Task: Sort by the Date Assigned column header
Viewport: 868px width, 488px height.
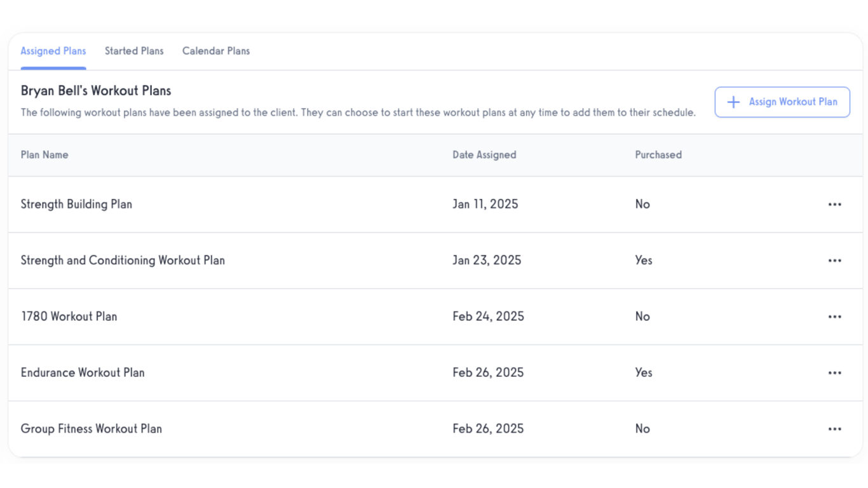Action: tap(484, 155)
